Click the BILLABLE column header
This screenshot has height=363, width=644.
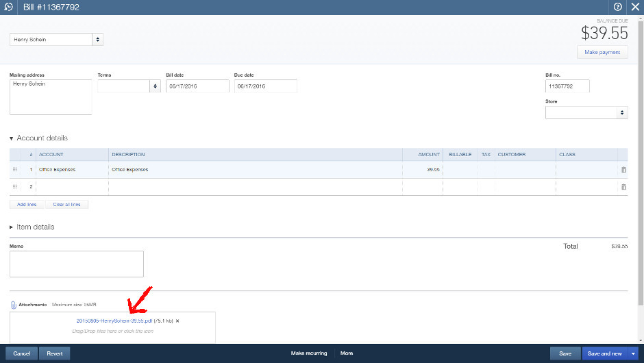(460, 154)
